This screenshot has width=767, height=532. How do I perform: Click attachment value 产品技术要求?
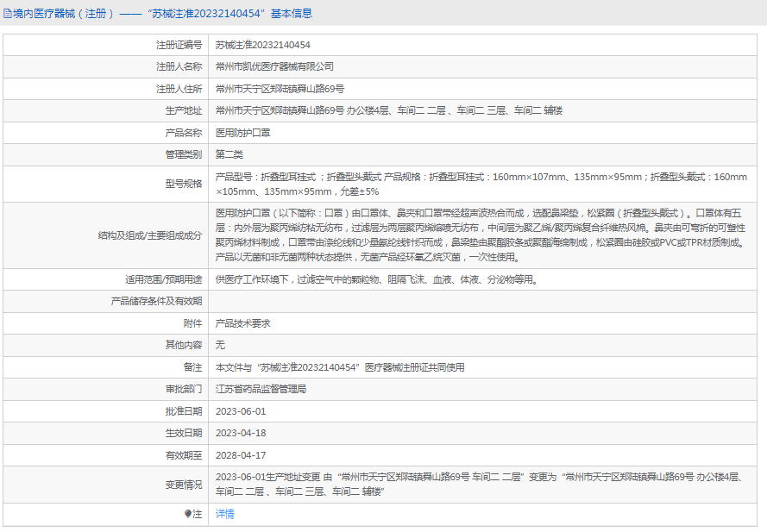[242, 323]
